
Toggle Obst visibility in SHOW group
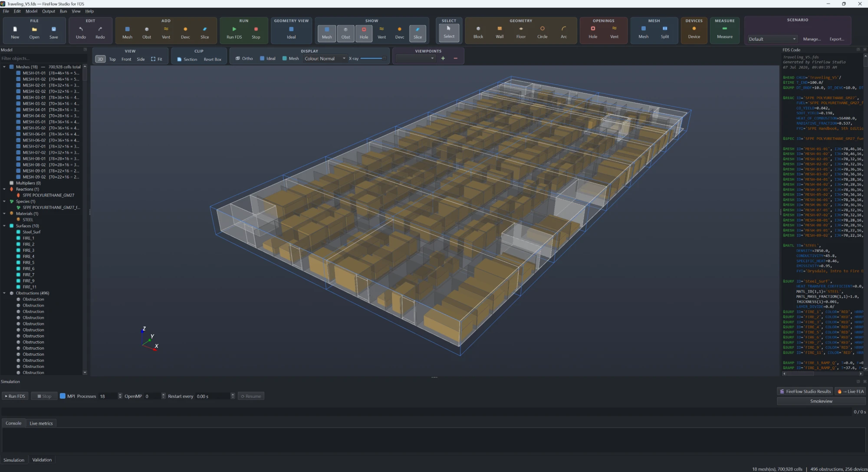345,33
